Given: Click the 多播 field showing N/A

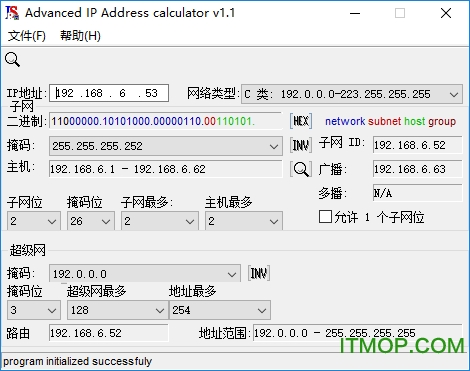Looking at the screenshot, I should [x=417, y=193].
